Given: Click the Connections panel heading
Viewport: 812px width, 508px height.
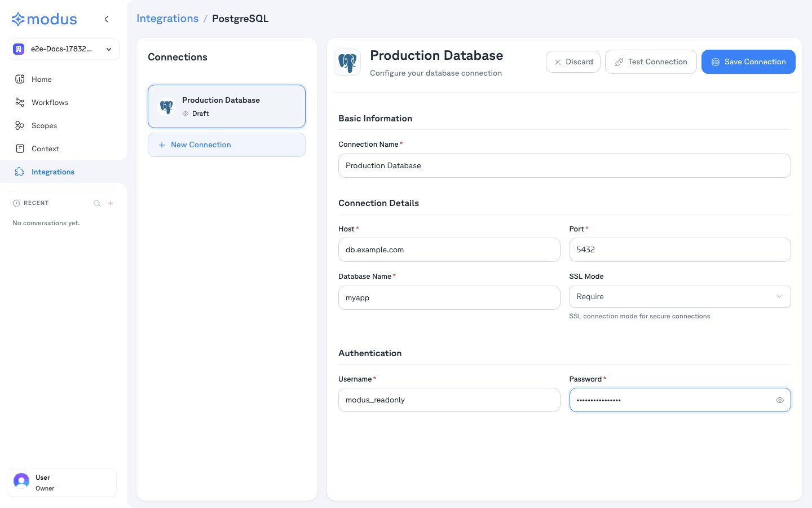Looking at the screenshot, I should 178,57.
